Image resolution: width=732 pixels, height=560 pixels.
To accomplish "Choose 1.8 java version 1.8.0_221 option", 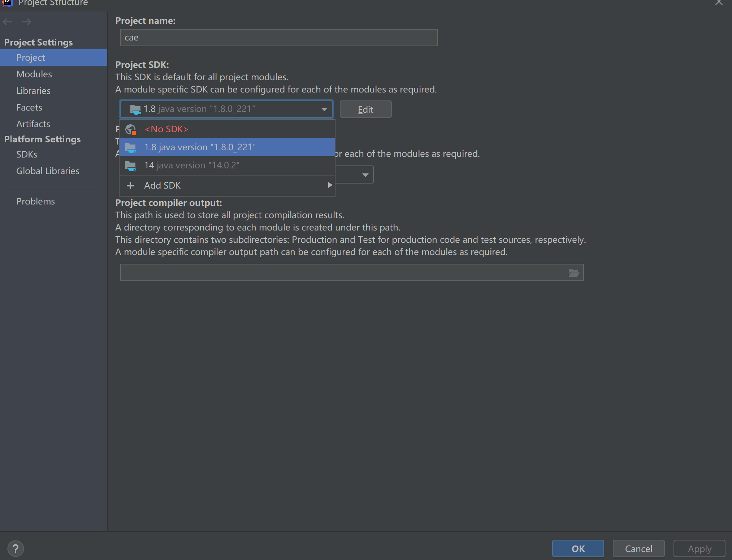I will coord(200,147).
